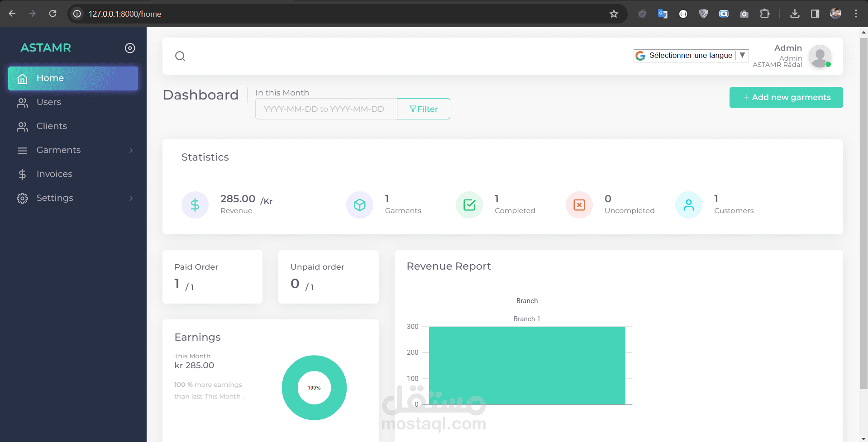This screenshot has height=442, width=868.
Task: Click the ASTAMR logo text
Action: [x=46, y=48]
